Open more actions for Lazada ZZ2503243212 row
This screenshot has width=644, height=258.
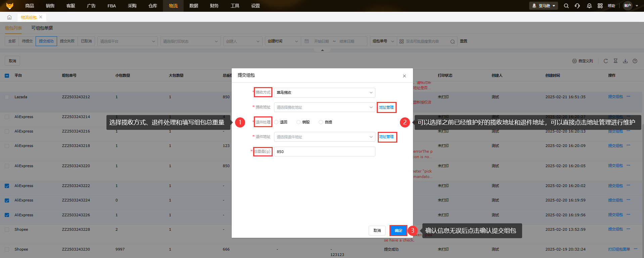coord(628,97)
